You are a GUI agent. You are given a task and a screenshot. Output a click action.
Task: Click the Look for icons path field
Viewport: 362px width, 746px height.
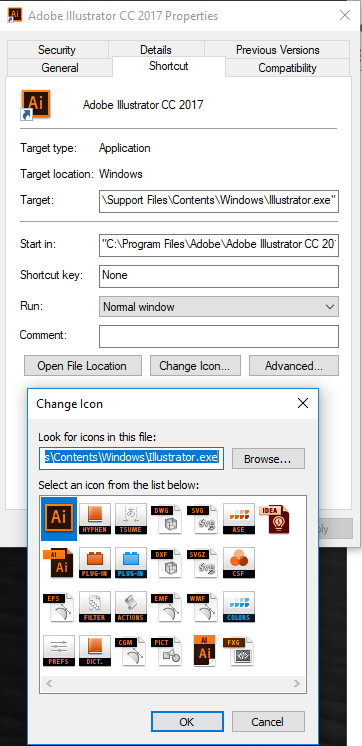tap(131, 458)
